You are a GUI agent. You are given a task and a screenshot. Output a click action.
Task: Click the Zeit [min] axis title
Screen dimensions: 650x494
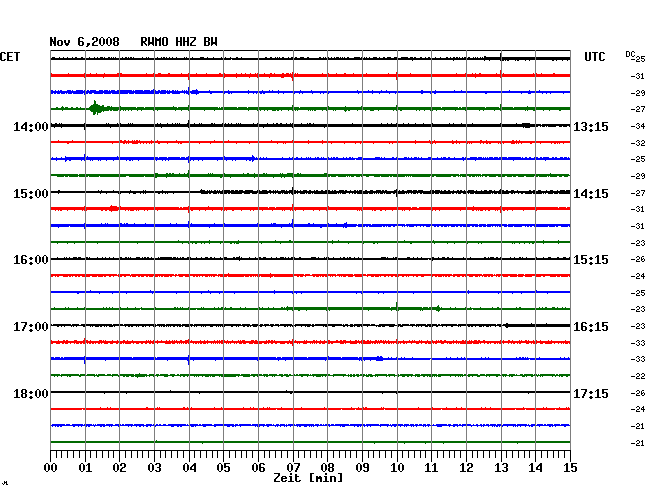point(308,478)
